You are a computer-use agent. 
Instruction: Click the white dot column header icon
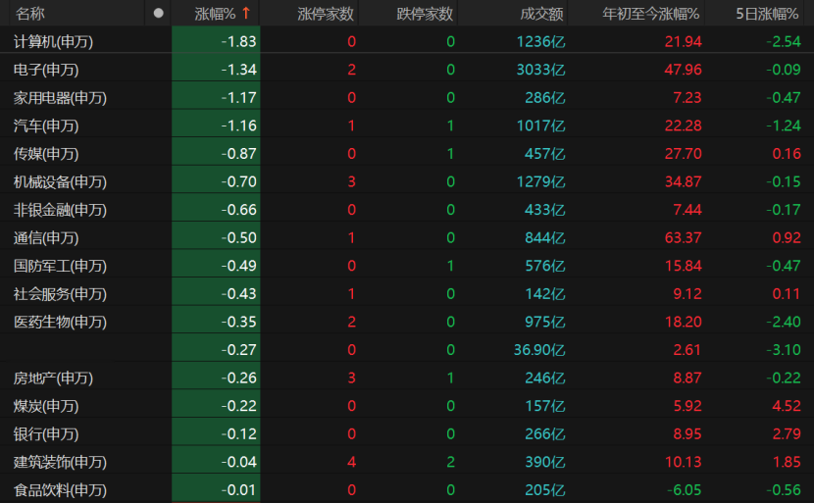158,14
